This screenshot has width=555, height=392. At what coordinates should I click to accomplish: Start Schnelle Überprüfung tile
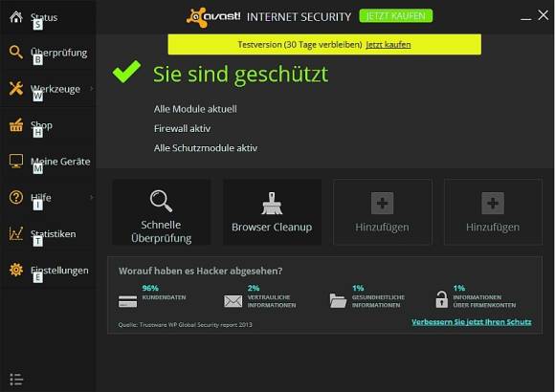click(162, 212)
